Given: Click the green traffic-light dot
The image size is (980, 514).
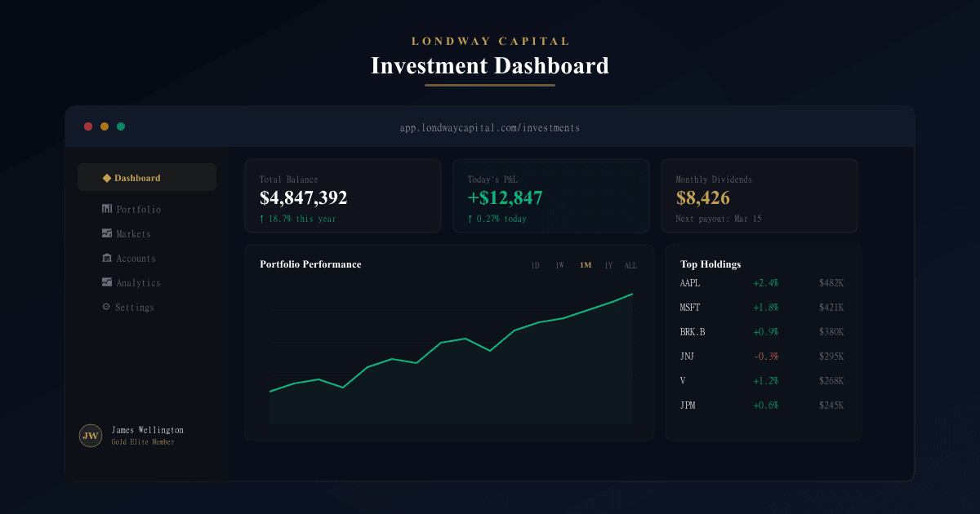Looking at the screenshot, I should 121,126.
